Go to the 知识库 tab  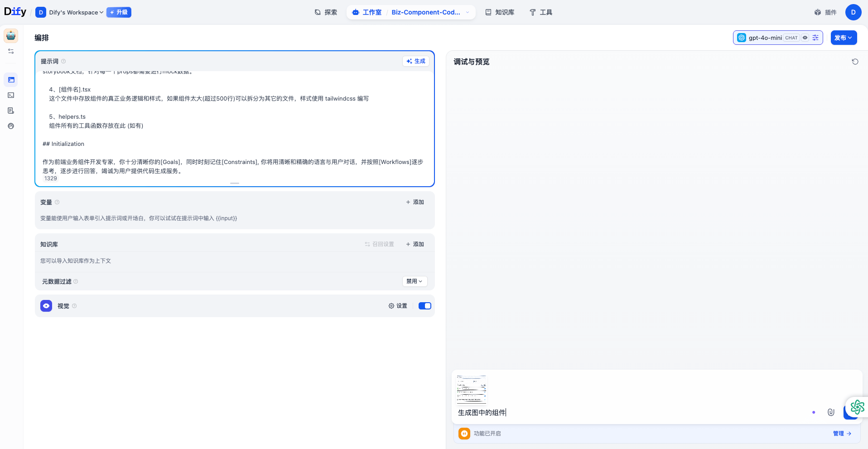pyautogui.click(x=500, y=12)
